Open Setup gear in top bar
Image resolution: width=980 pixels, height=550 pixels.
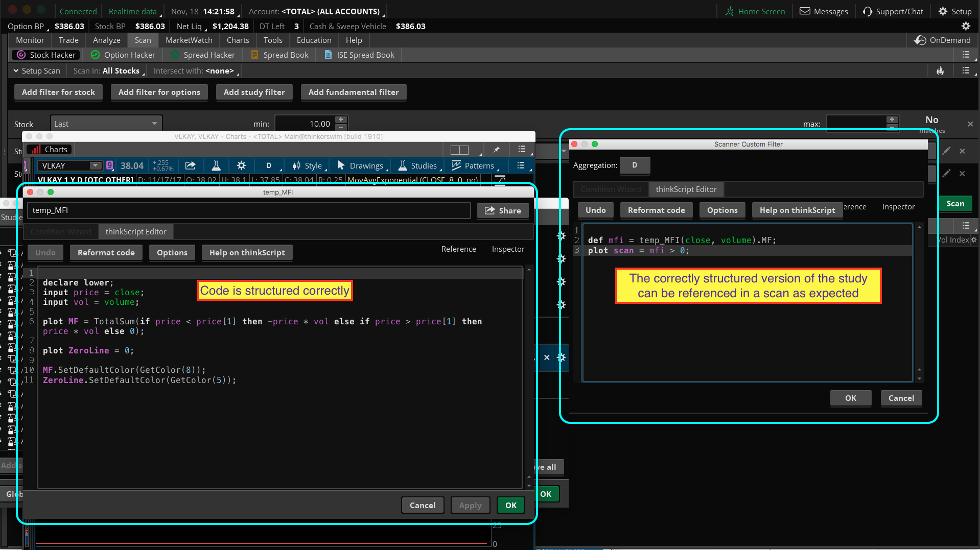955,11
